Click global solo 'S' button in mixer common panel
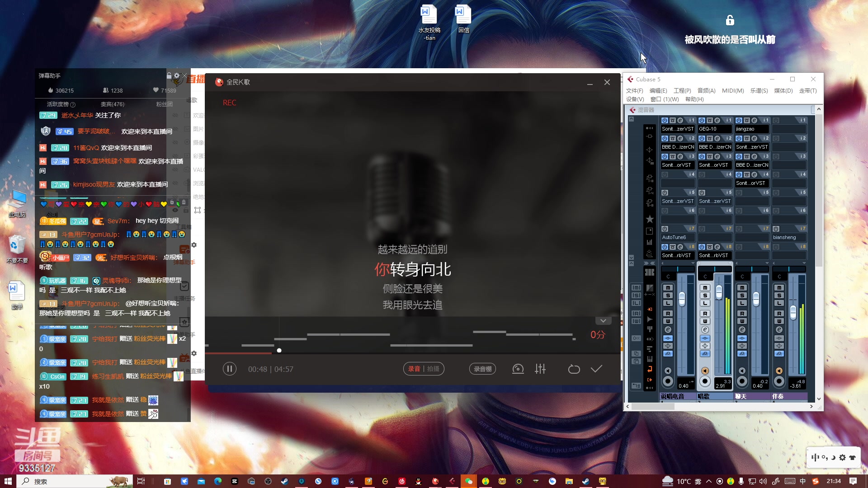Screen dimensions: 868x488 (636, 296)
